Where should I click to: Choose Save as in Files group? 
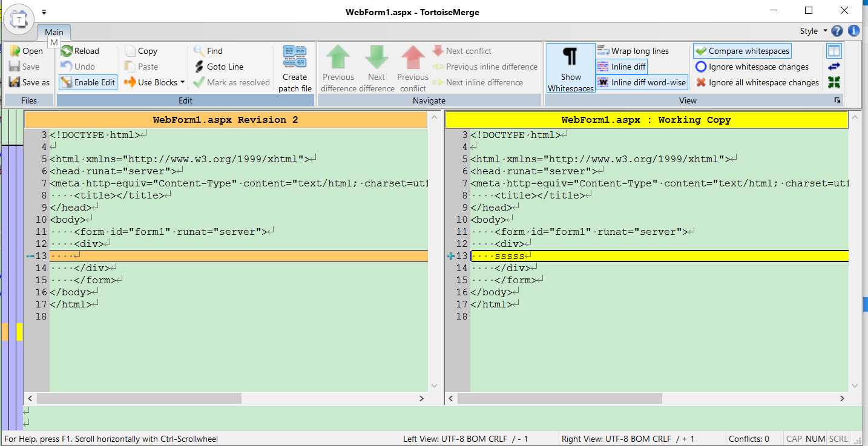pyautogui.click(x=30, y=82)
